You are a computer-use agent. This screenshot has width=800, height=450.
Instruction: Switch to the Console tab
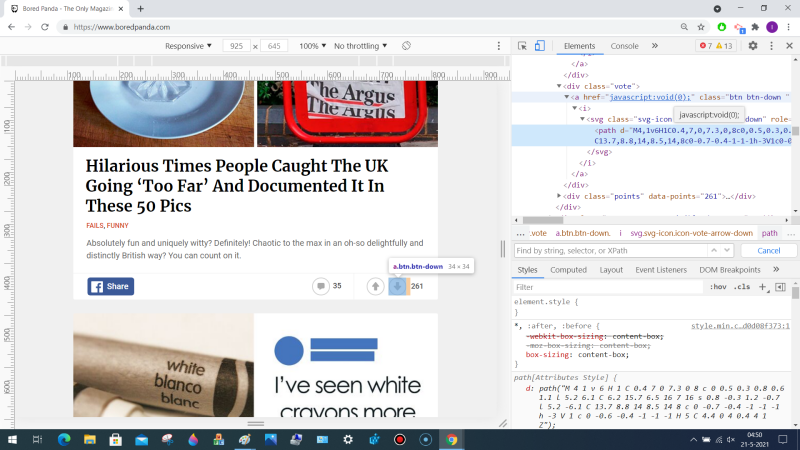coord(624,46)
